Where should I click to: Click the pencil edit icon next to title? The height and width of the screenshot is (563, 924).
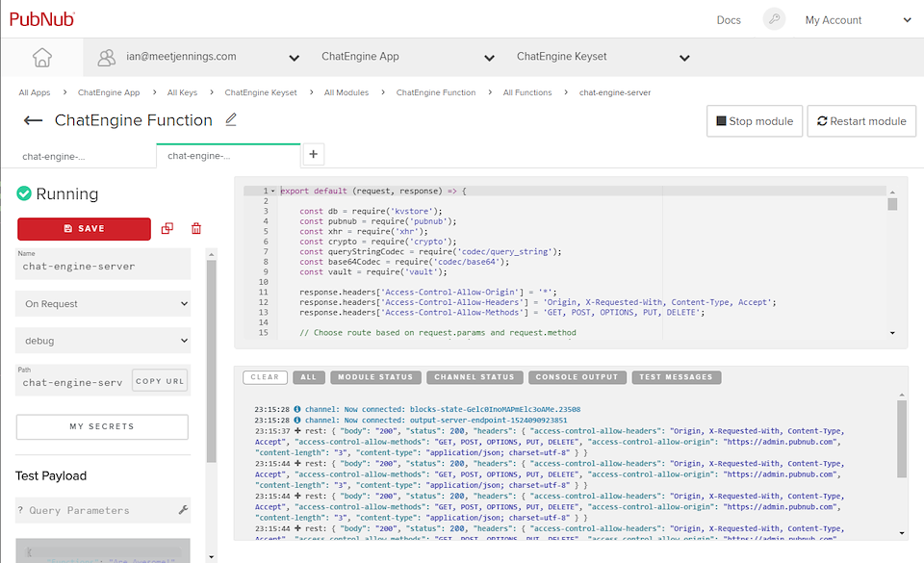click(230, 120)
